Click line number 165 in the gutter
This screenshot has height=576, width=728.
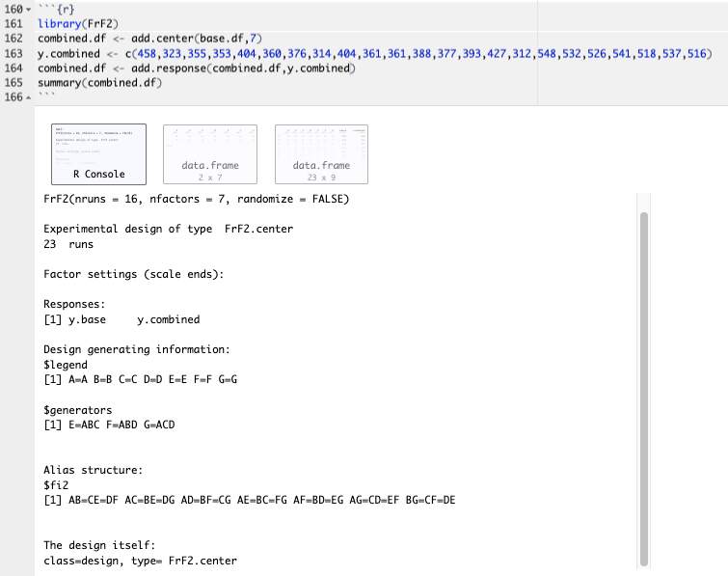pyautogui.click(x=13, y=83)
